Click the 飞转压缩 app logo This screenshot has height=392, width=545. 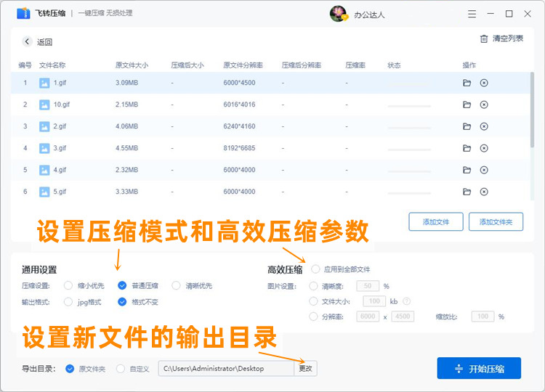pyautogui.click(x=23, y=14)
